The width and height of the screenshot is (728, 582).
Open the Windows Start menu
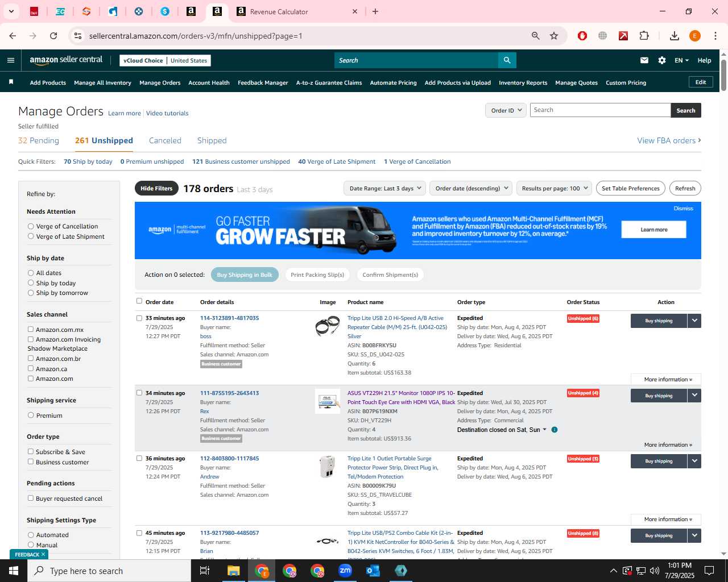[x=14, y=571]
